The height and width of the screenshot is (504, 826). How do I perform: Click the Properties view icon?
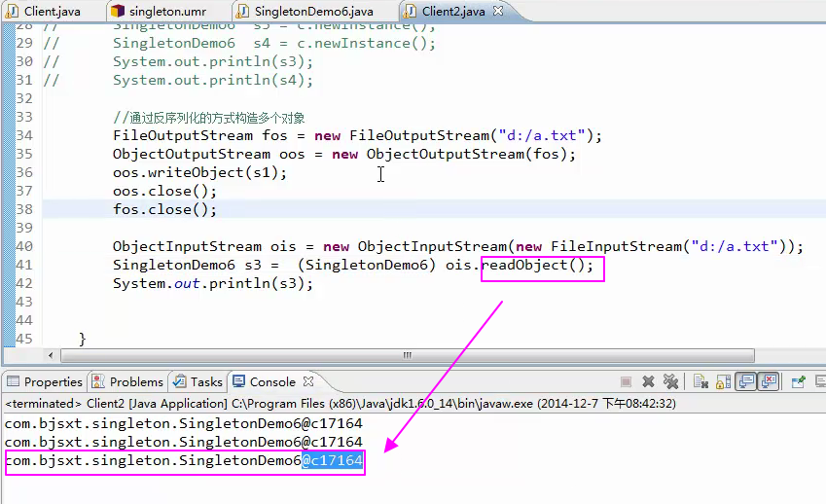pos(14,381)
